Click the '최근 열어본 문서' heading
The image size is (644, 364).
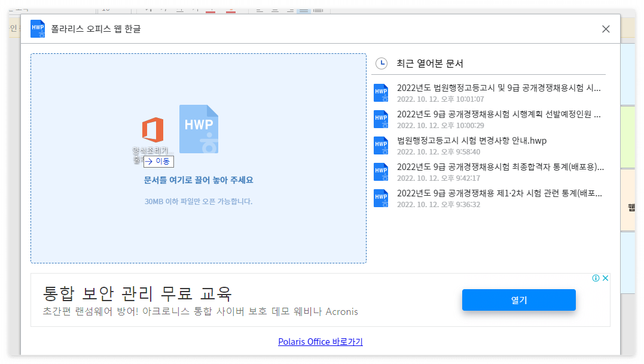[x=429, y=63]
